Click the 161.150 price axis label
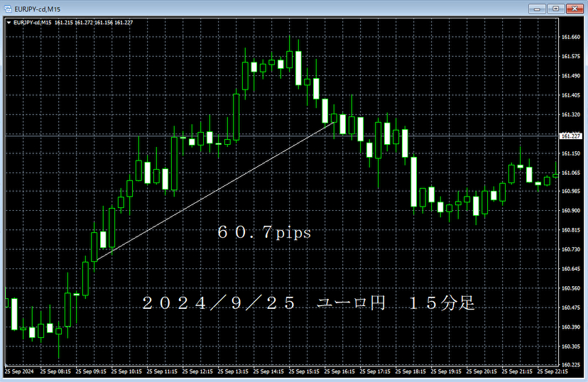Screen dimensions: 588x382 [571, 153]
